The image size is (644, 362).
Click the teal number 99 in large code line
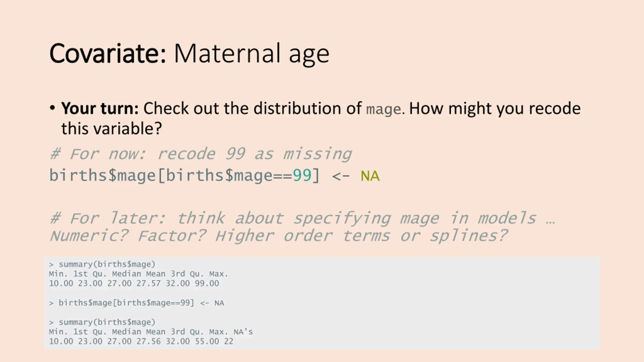tap(302, 175)
